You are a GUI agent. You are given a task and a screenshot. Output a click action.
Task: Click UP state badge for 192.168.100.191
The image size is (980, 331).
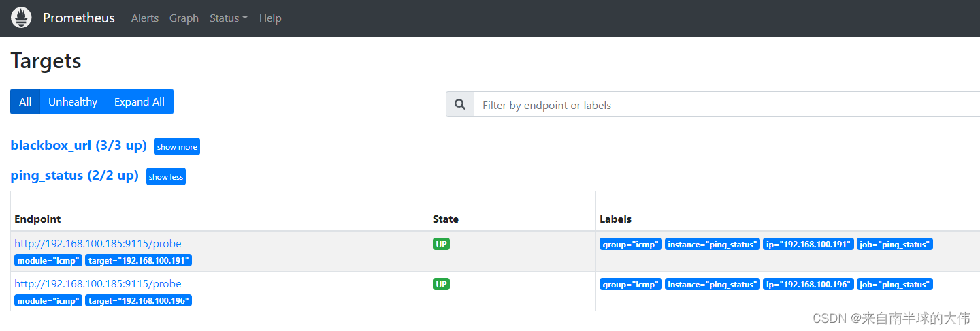pos(441,244)
